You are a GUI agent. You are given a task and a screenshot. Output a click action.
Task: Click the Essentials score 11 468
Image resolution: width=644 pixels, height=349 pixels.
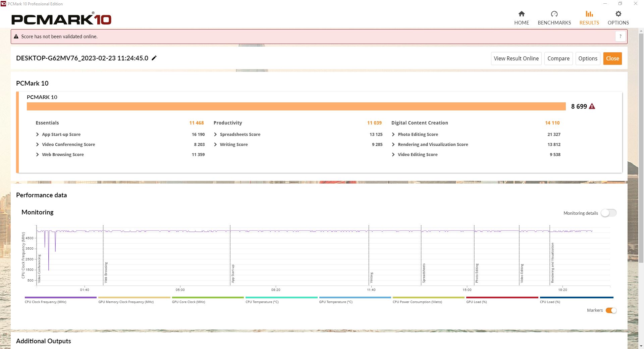[197, 123]
